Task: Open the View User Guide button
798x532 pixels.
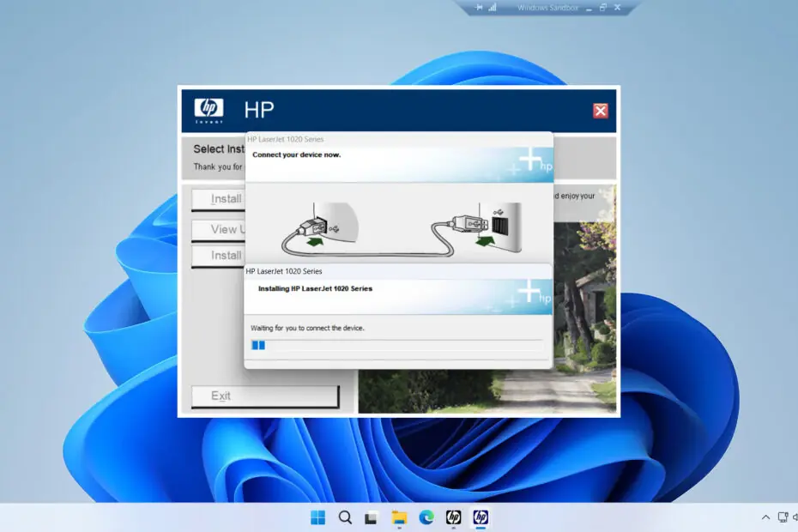Action: coord(218,230)
